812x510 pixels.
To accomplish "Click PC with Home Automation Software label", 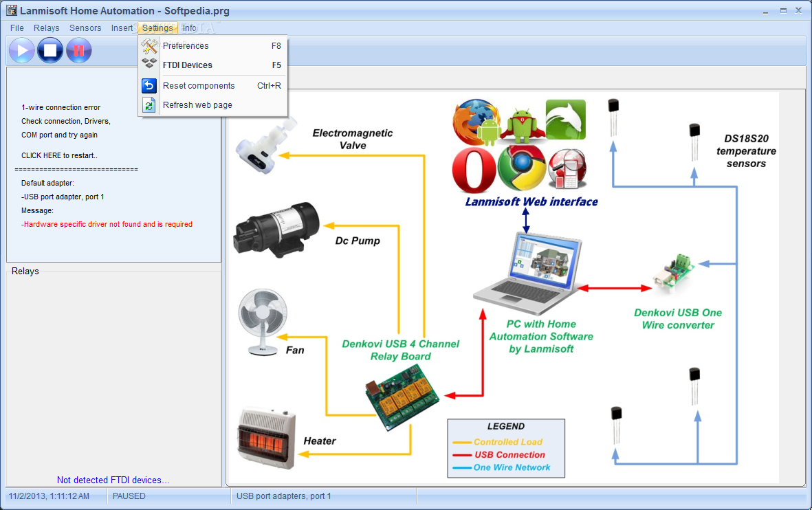I will point(541,337).
